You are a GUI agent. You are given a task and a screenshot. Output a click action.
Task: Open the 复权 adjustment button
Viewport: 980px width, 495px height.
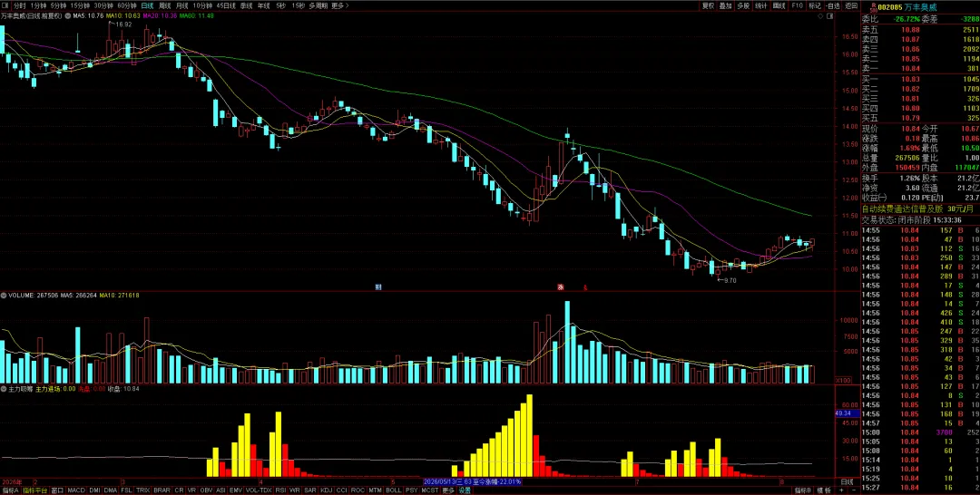708,5
